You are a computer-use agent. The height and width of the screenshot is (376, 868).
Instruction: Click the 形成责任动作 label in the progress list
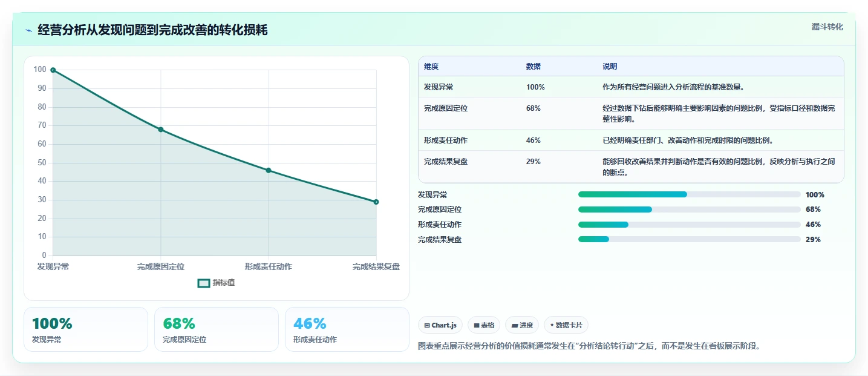[440, 225]
